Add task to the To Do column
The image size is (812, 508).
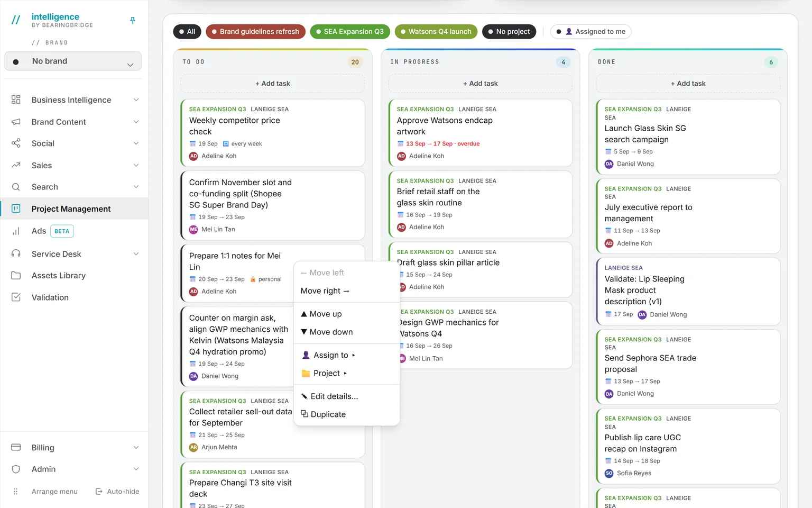pyautogui.click(x=273, y=84)
